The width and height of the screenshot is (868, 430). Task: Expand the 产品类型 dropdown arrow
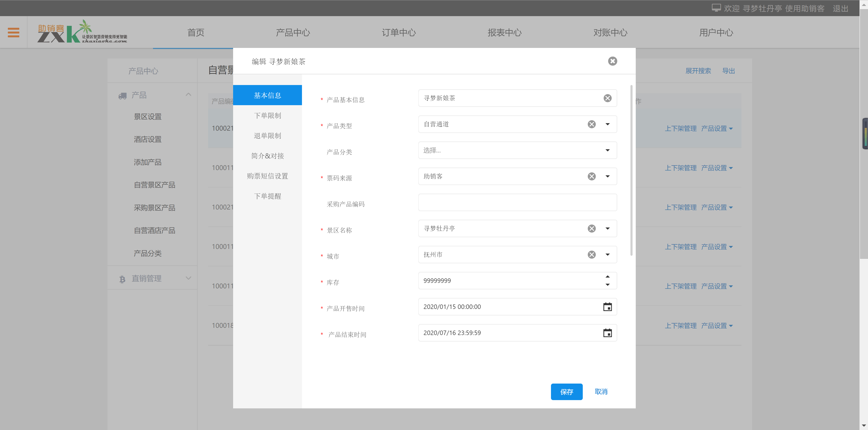coord(607,124)
